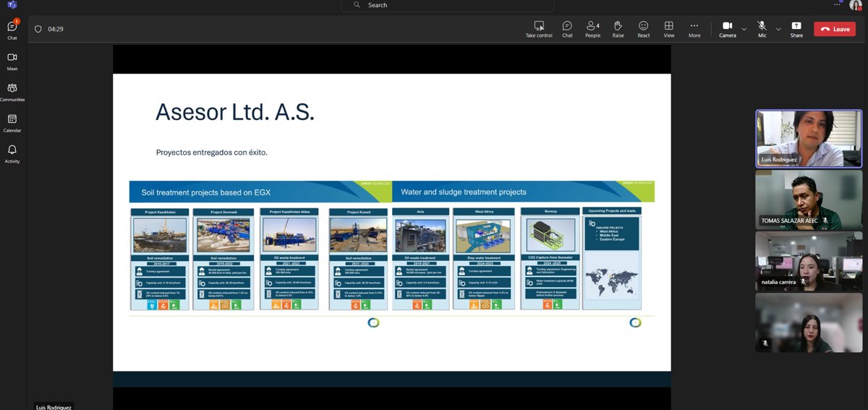Screen dimensions: 868x410
Task: Click Take control in meeting toolbar
Action: pos(539,29)
